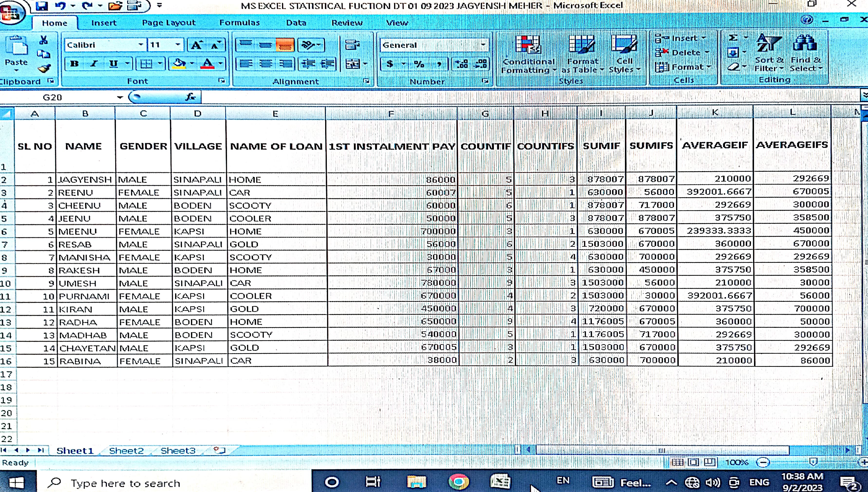Screen dimensions: 868x492
Task: Click the Percent Style icon
Action: [419, 64]
